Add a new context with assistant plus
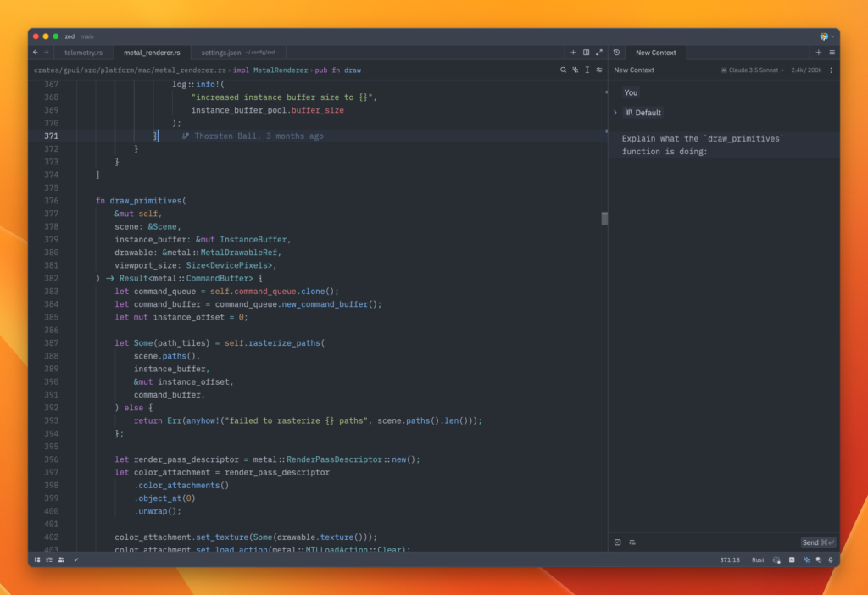868x595 pixels. (819, 52)
